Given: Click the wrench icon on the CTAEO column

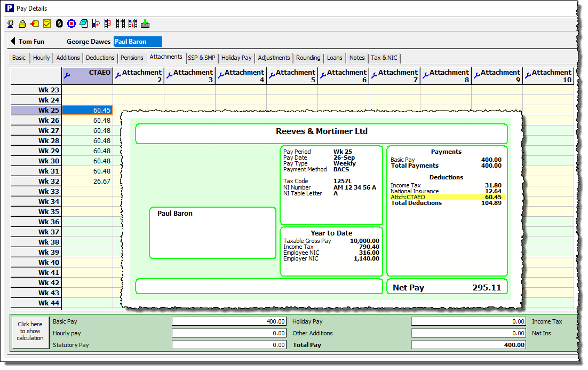Looking at the screenshot, I should coord(67,75).
